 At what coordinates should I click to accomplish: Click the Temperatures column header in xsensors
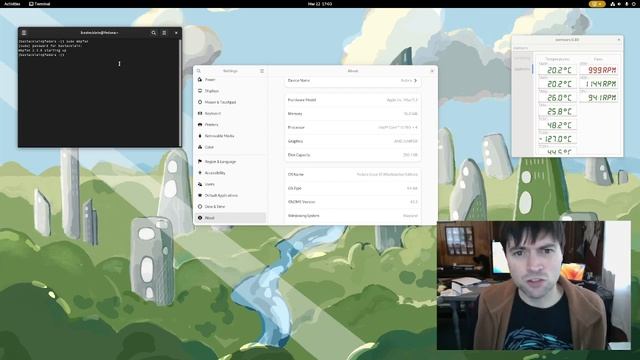pos(557,59)
